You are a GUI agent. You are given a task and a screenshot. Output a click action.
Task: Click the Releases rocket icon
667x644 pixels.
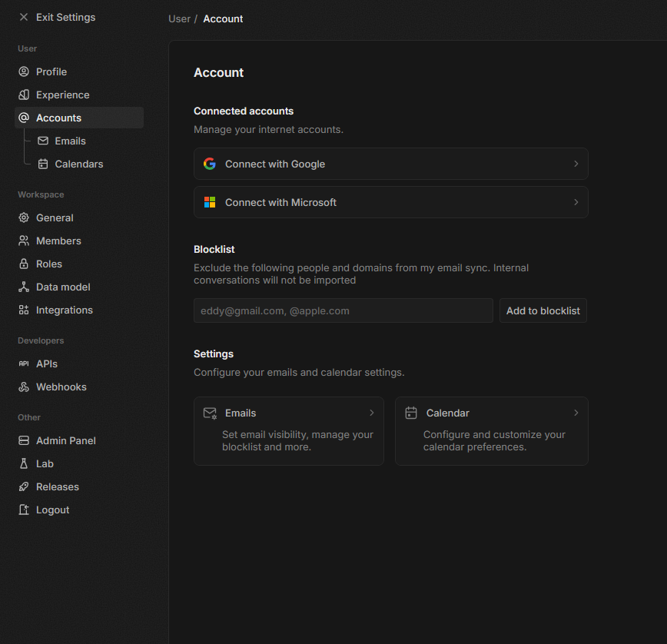click(x=24, y=486)
